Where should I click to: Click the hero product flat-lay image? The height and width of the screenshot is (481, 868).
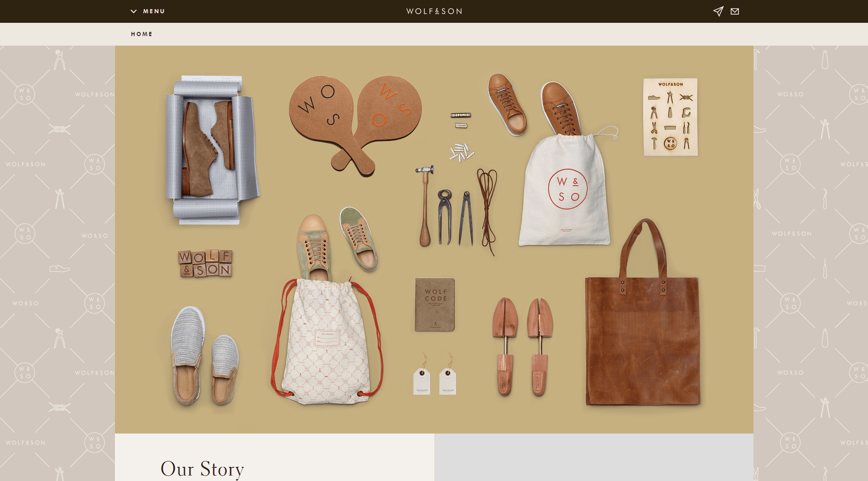434,240
